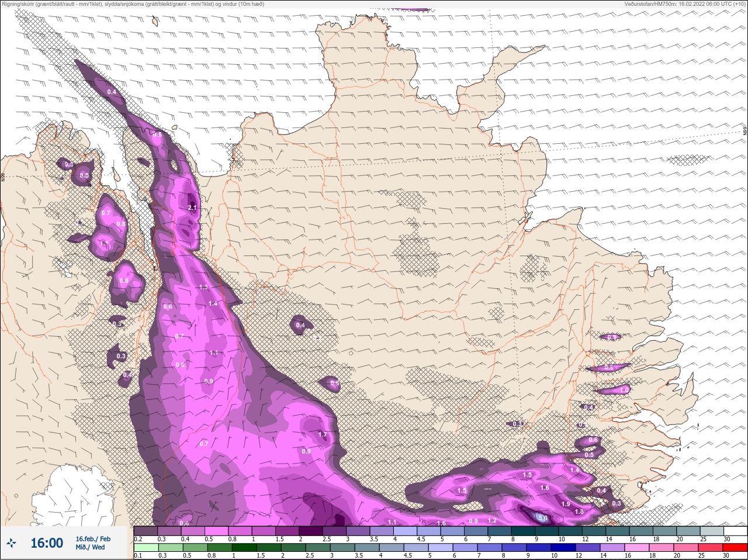Click the compass-star icon beside 16:00
Image resolution: width=748 pixels, height=560 pixels.
[11, 544]
